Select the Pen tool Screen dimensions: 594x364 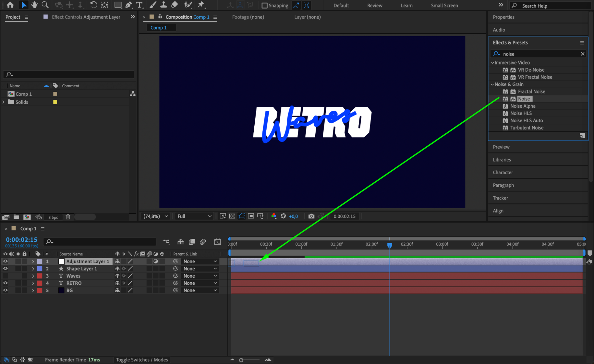128,5
